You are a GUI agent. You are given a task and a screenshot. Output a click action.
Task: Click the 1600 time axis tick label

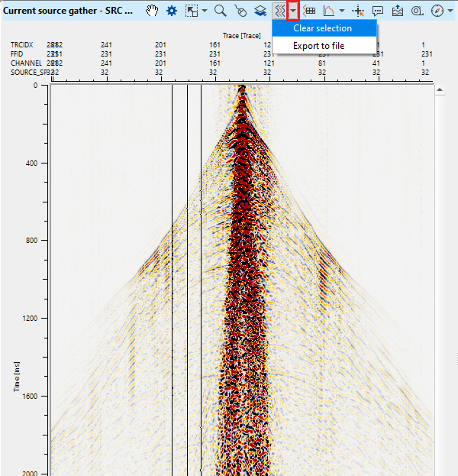(x=30, y=397)
